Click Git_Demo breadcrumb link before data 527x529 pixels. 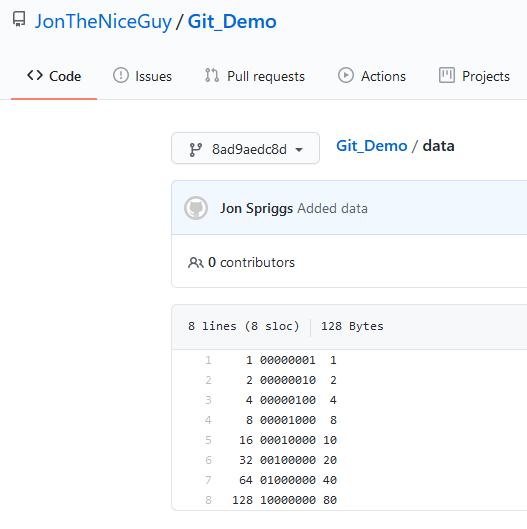371,146
